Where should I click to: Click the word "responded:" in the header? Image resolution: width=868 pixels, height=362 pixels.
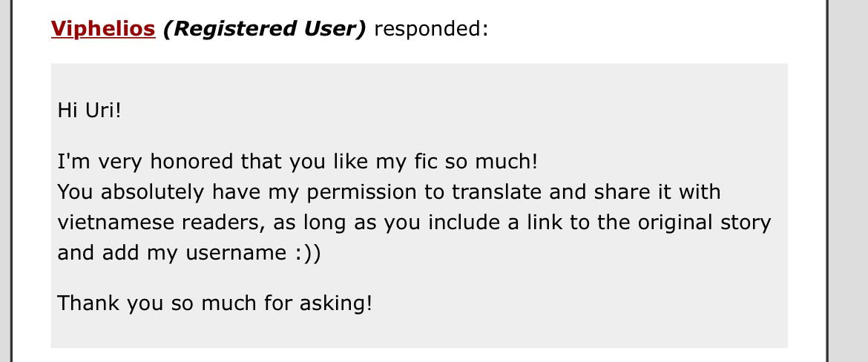point(431,29)
